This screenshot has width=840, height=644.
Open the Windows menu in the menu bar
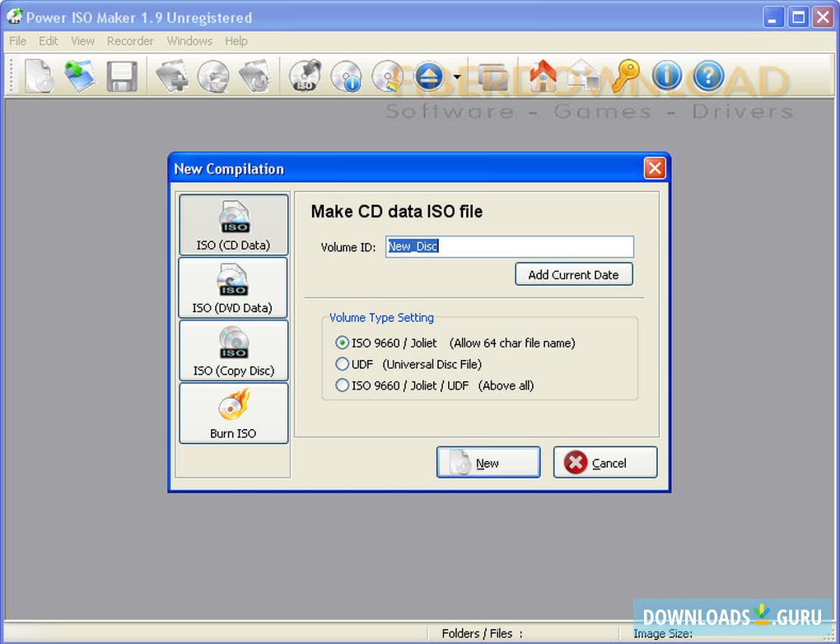tap(189, 40)
